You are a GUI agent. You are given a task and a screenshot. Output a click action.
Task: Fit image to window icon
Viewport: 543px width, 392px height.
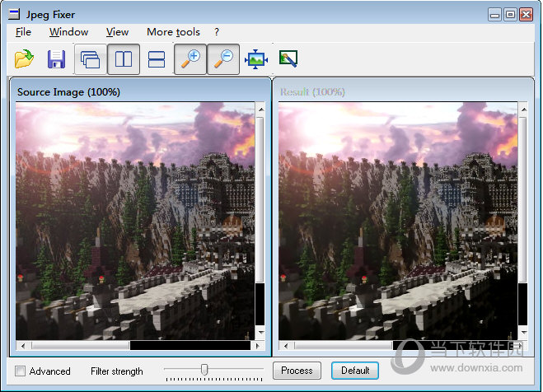256,59
